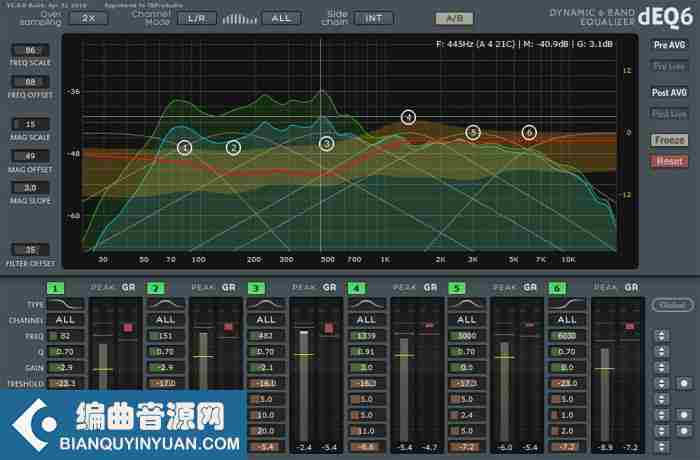Screen dimensions: 700x460
Task: Open the Channel Mode L/R selector
Action: coord(196,19)
